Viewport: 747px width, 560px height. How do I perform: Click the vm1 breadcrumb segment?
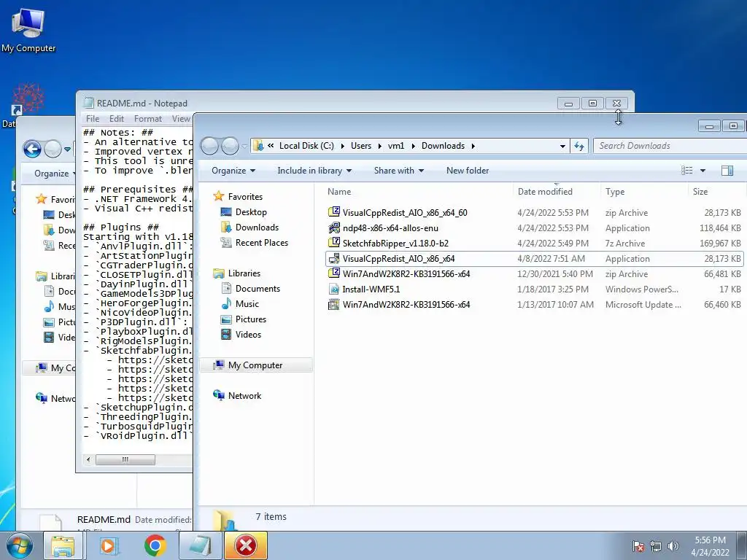[396, 146]
